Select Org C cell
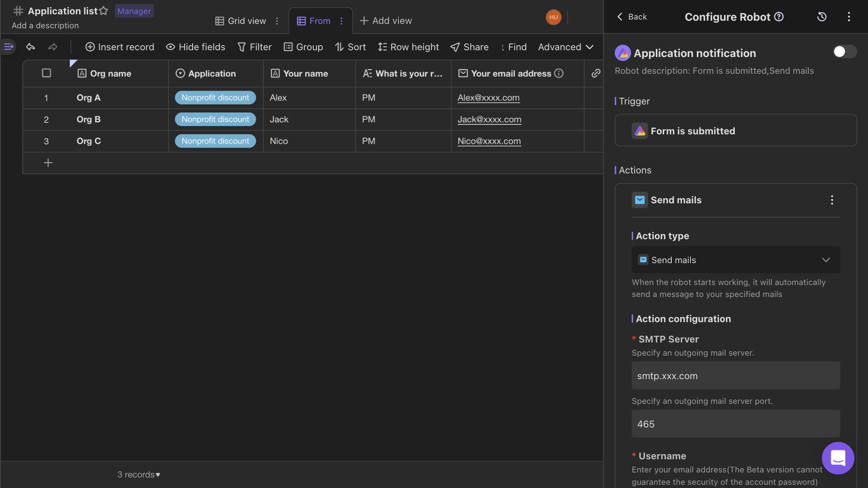This screenshot has height=488, width=868. [x=119, y=141]
